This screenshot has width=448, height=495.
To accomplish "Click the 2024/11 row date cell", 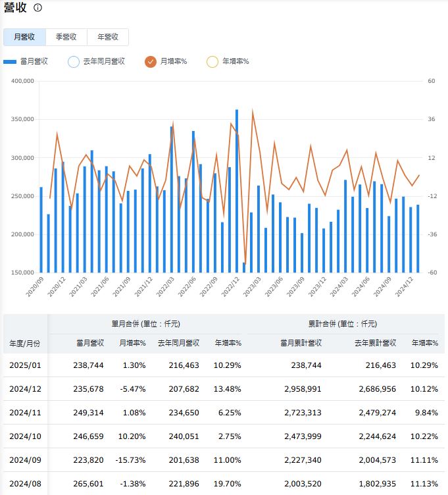I will coord(25,413).
